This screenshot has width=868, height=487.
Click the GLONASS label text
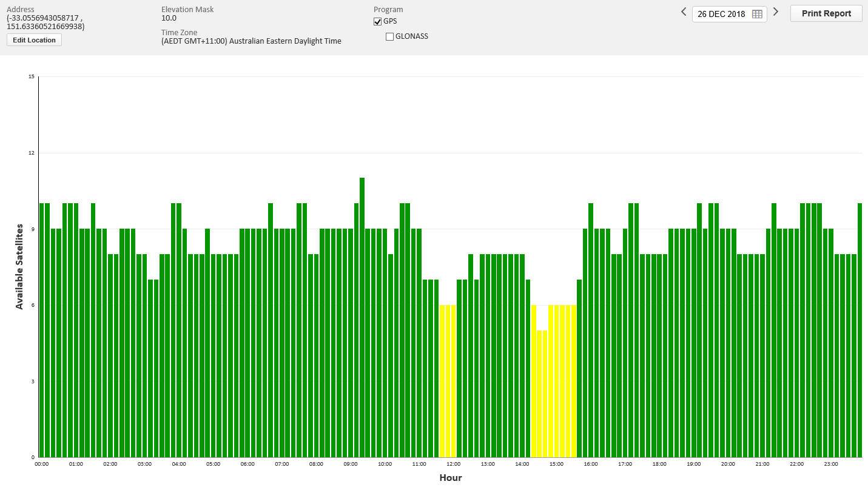tap(411, 36)
